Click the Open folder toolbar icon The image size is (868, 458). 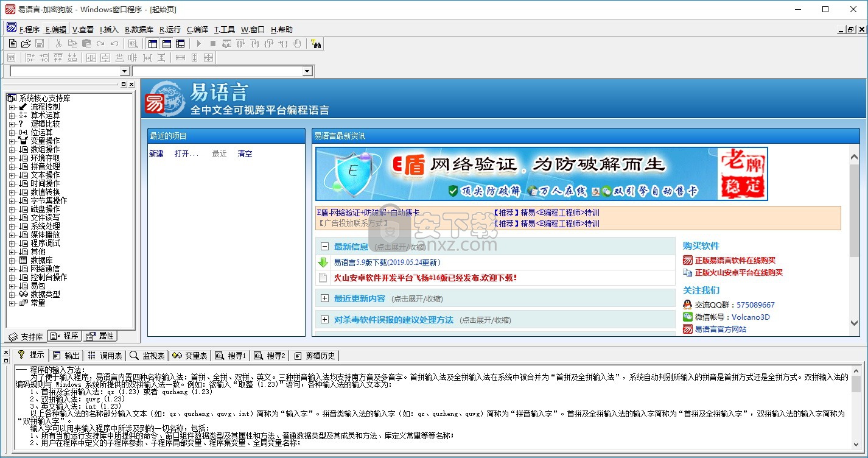click(26, 43)
